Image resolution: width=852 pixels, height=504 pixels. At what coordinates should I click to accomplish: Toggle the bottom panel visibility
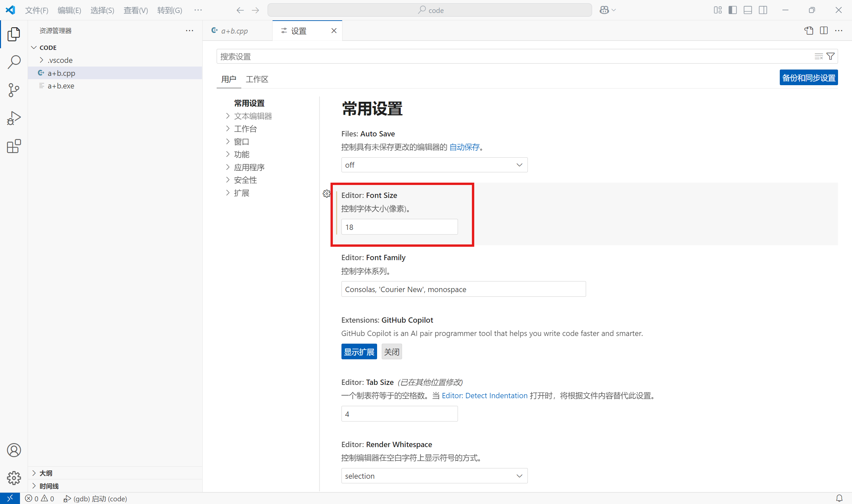coord(748,10)
